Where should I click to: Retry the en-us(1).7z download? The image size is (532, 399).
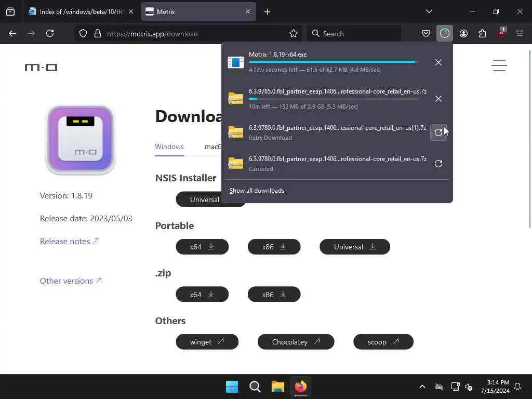438,132
